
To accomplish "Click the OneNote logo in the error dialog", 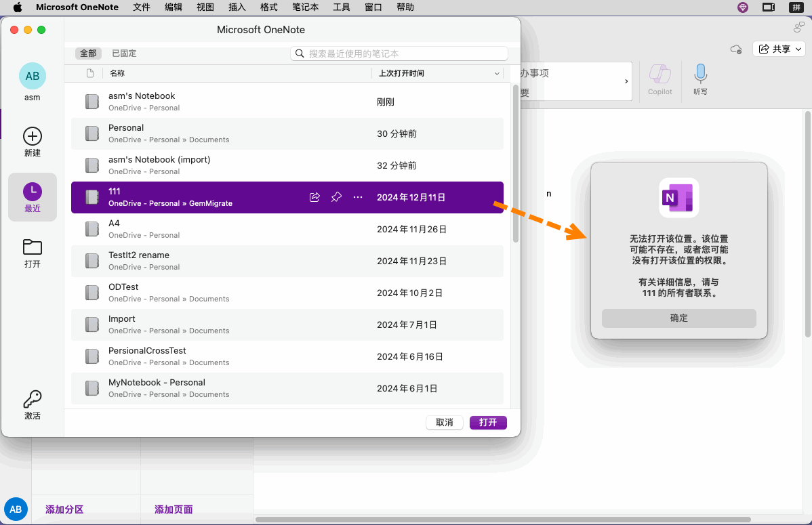I will point(678,198).
